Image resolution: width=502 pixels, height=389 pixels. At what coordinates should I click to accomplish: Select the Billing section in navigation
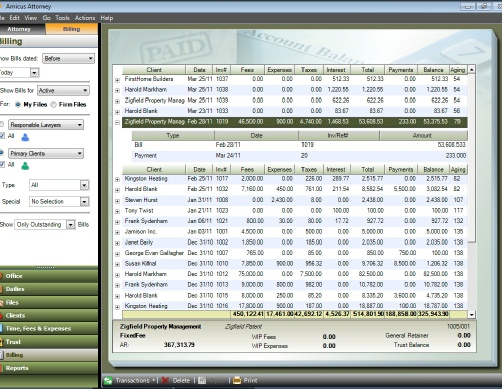(x=49, y=355)
